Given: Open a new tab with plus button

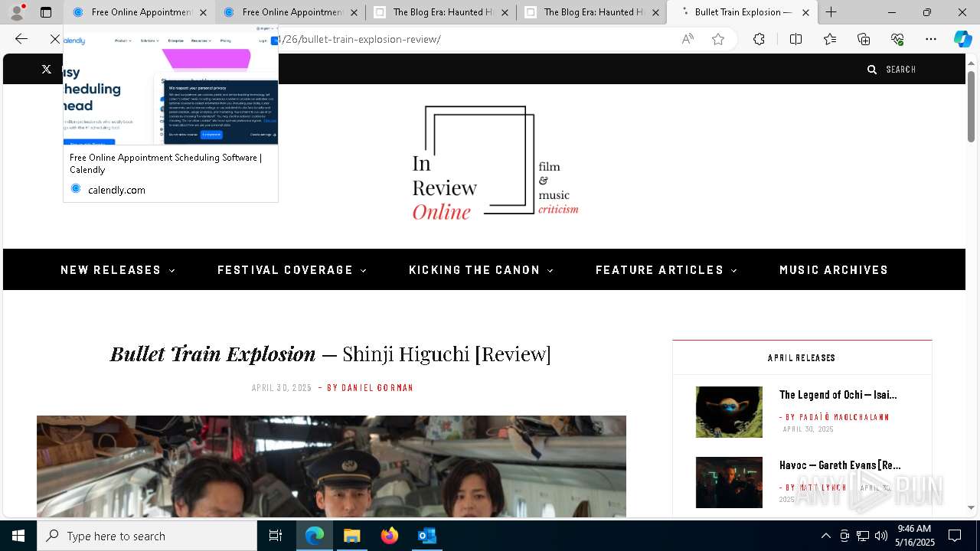Looking at the screenshot, I should [831, 12].
